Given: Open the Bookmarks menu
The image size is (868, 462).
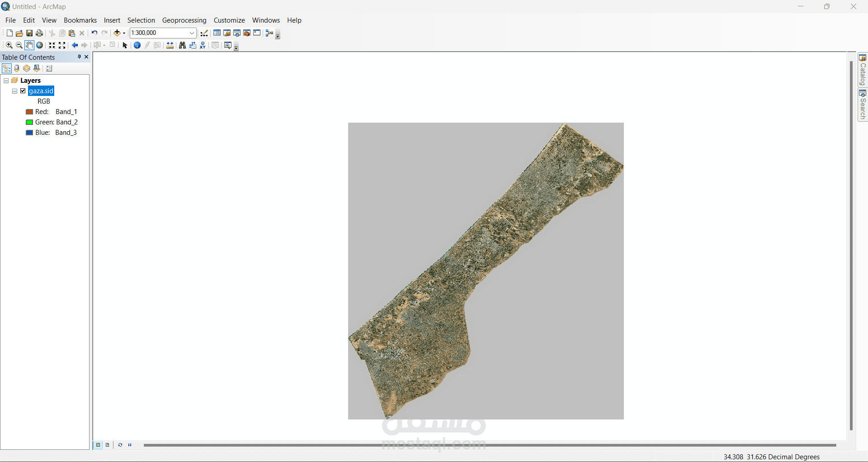Looking at the screenshot, I should pyautogui.click(x=80, y=20).
